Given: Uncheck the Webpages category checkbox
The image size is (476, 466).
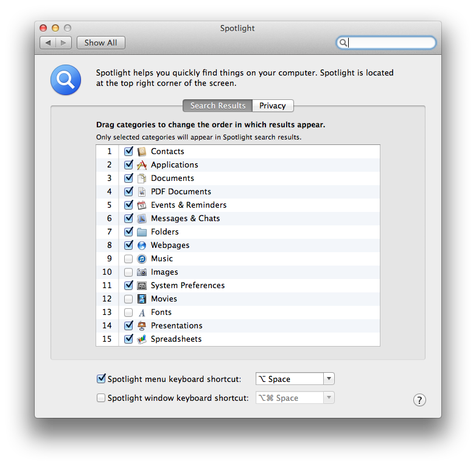Looking at the screenshot, I should pos(128,245).
